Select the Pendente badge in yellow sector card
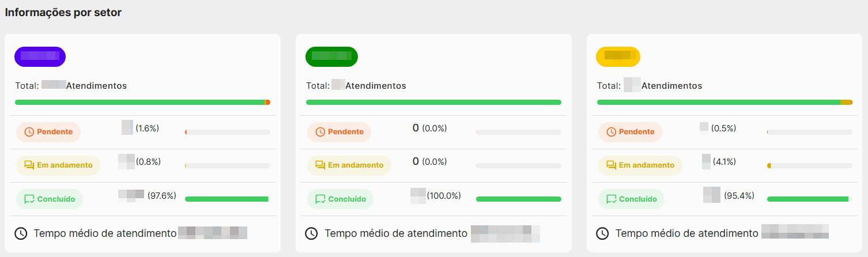The height and width of the screenshot is (257, 868). click(630, 132)
